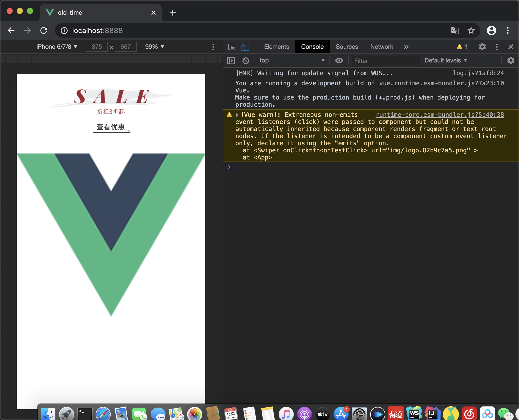Close the DevTools panel

pos(511,47)
